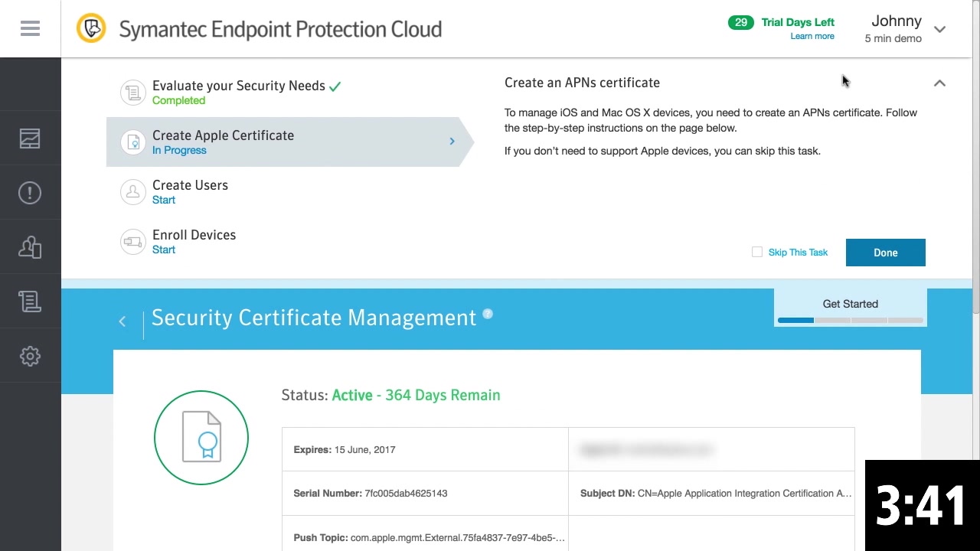
Task: Click the Symantec shield logo
Action: [x=91, y=29]
